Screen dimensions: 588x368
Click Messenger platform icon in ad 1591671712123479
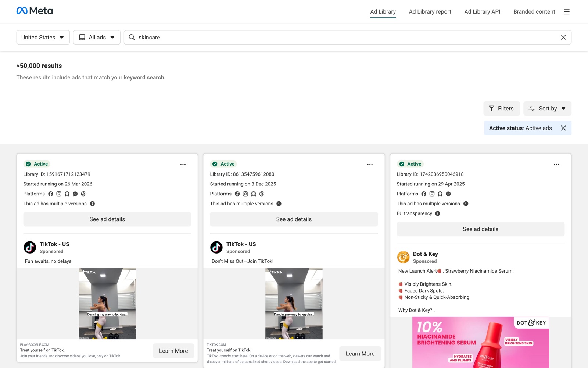pos(75,194)
